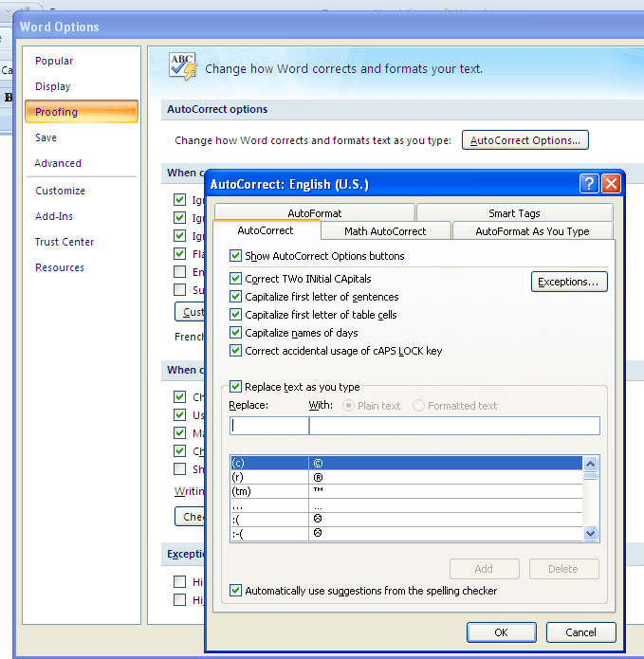The width and height of the screenshot is (644, 659).
Task: Click the ABC proofing checkmark icon
Action: pyautogui.click(x=182, y=66)
